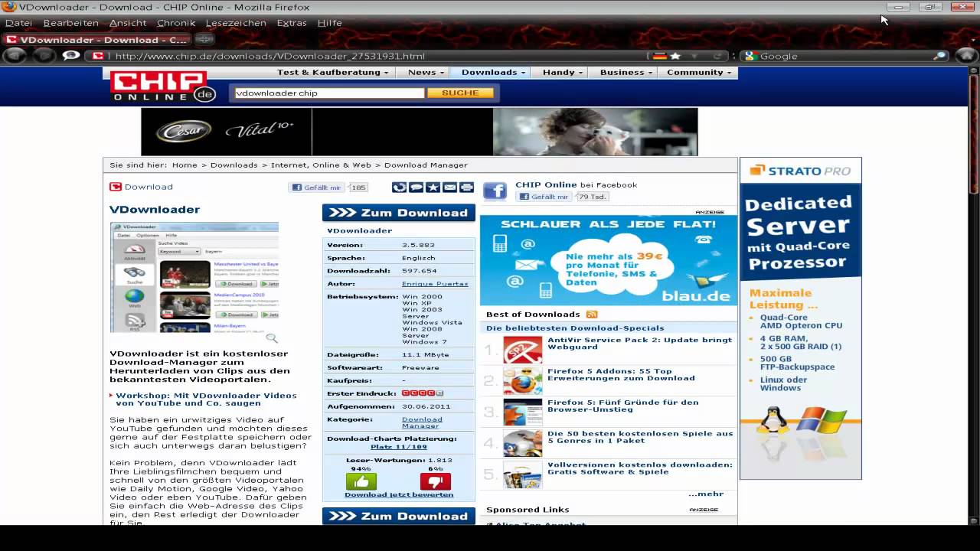This screenshot has height=551, width=980.
Task: Click the Firefox 5 Addons thumbnail image
Action: click(522, 381)
